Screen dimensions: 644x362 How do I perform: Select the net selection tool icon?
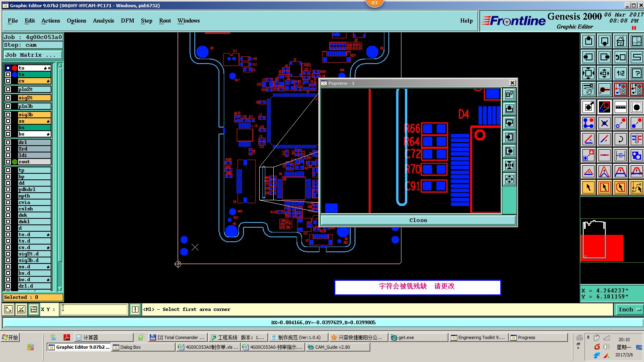(x=637, y=187)
